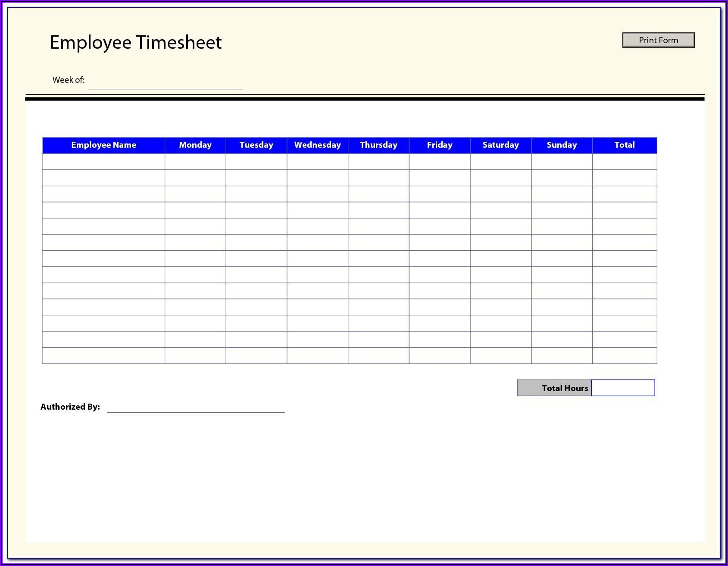Screen dimensions: 728x566
Task: Click the Week of input line
Action: tap(166, 83)
